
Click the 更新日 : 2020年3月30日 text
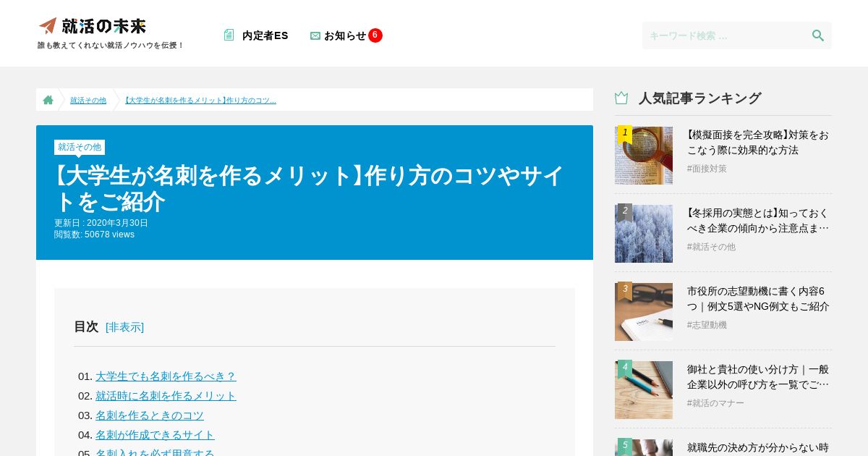101,223
